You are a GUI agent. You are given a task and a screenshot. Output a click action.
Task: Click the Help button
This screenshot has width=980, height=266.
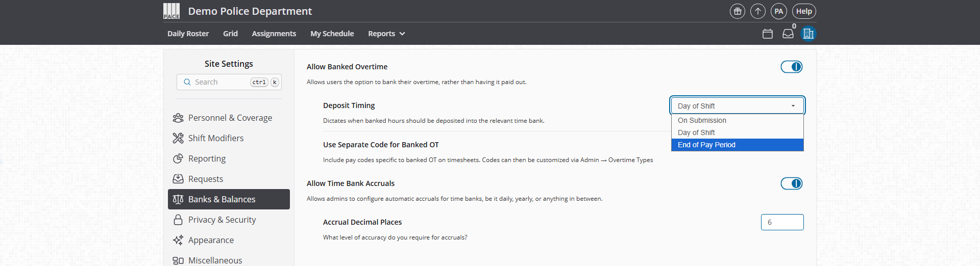click(804, 11)
